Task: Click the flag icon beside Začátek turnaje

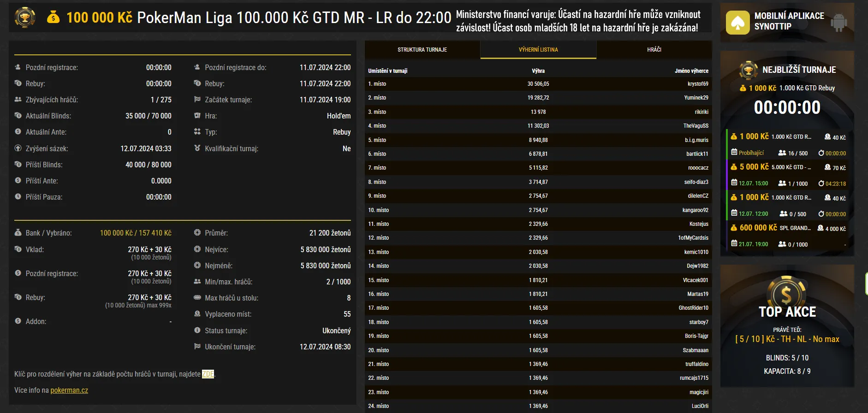Action: [x=197, y=100]
